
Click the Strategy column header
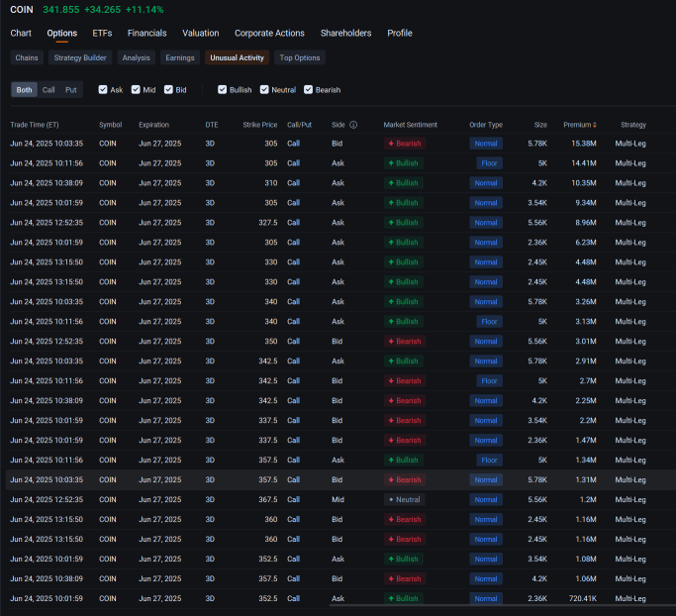633,125
